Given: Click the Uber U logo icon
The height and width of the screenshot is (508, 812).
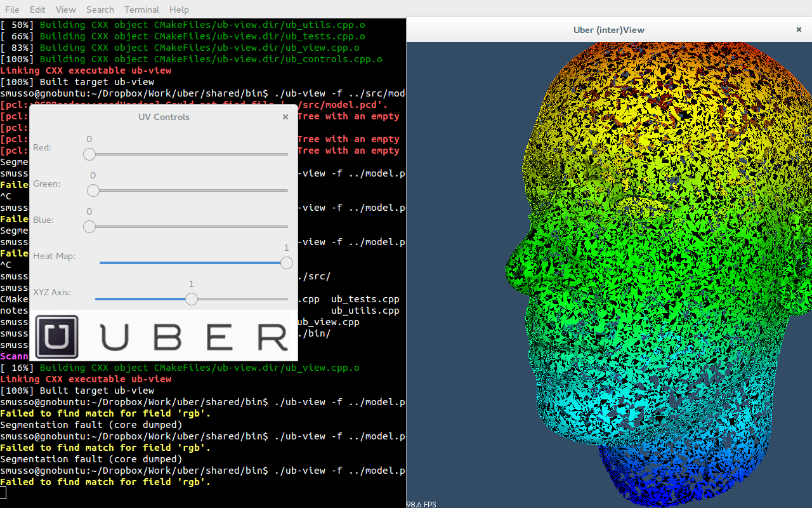Looking at the screenshot, I should point(57,337).
